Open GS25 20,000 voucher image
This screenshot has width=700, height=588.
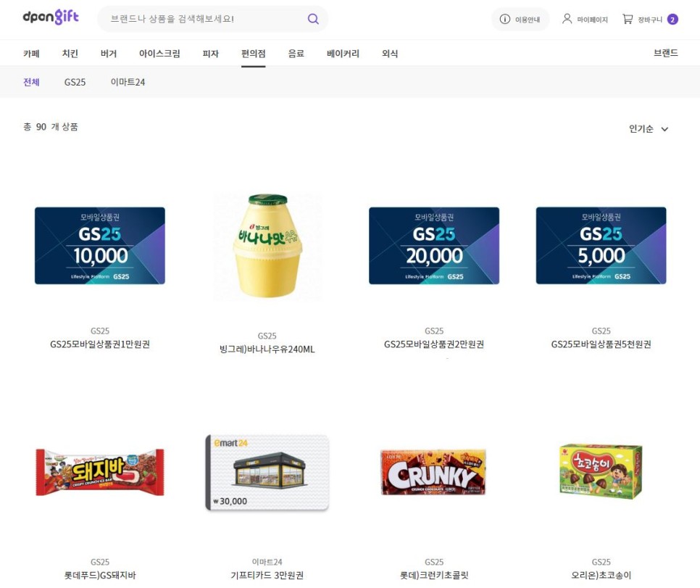tap(434, 245)
